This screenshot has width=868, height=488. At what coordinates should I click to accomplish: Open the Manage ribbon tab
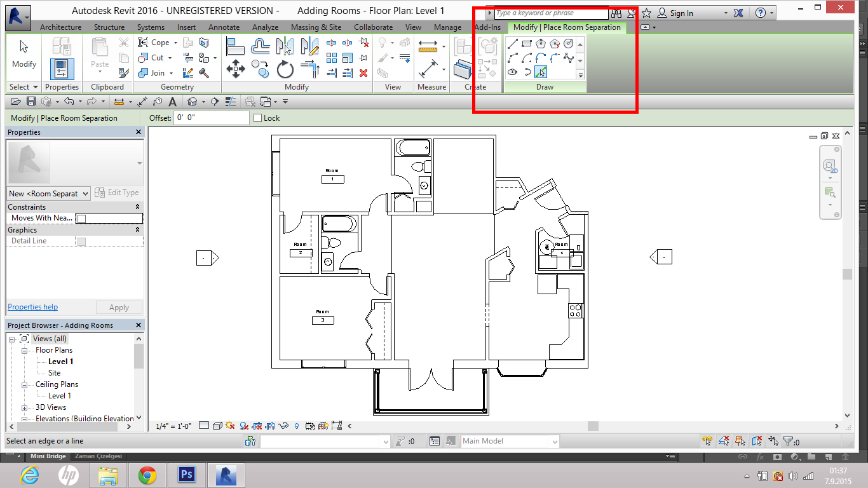pyautogui.click(x=448, y=27)
